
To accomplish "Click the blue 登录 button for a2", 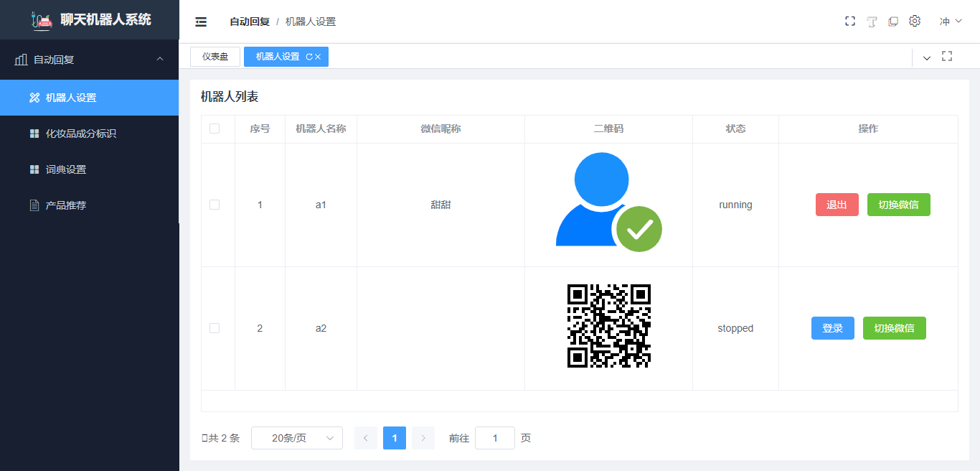I will (x=833, y=328).
